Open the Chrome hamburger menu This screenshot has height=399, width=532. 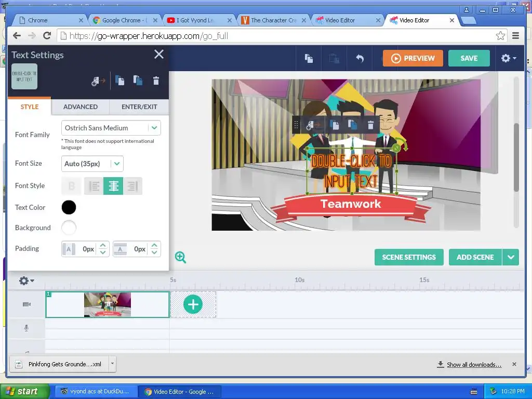pos(516,36)
